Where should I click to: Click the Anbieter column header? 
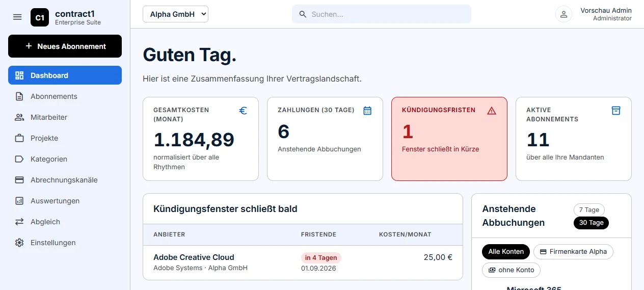click(169, 234)
